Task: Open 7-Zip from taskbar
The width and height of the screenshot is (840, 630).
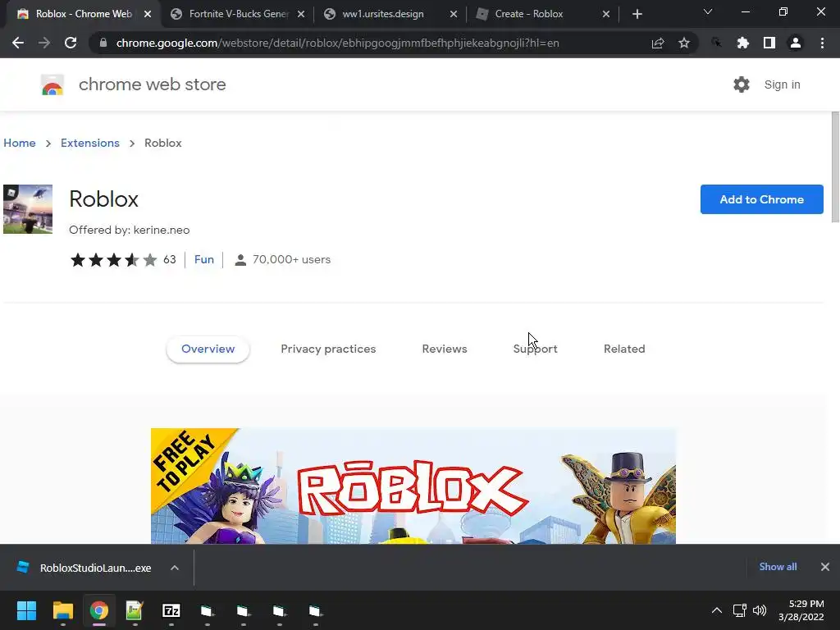Action: [171, 610]
